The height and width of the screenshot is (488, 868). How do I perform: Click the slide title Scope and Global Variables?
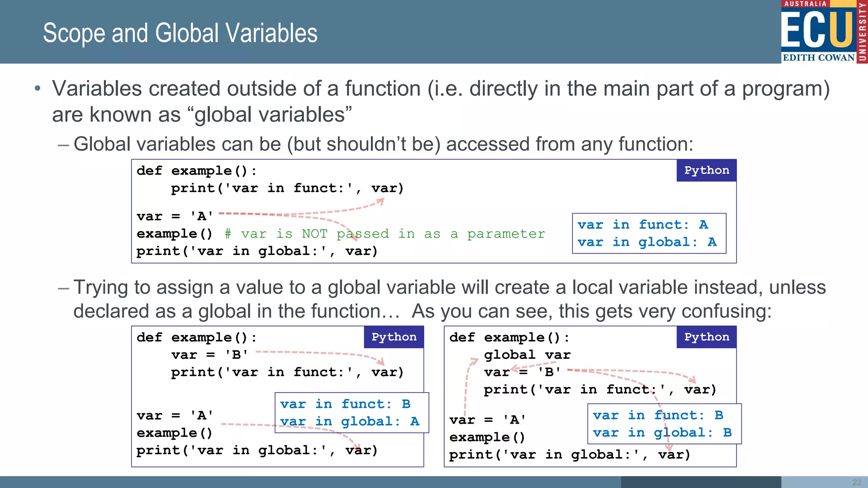180,33
